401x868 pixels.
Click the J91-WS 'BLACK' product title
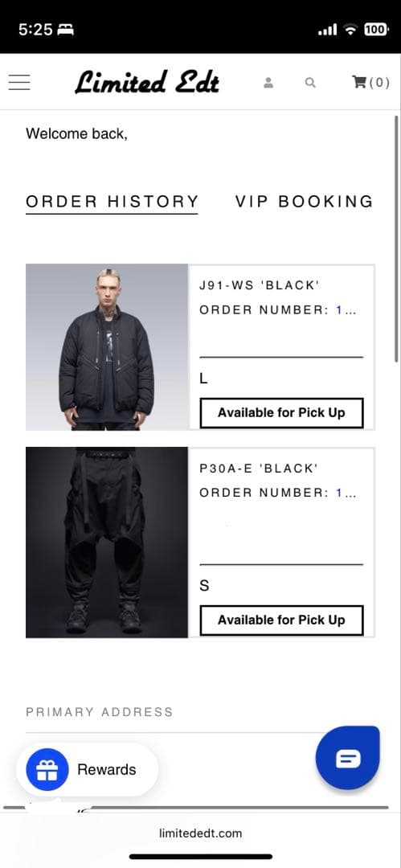tap(260, 285)
